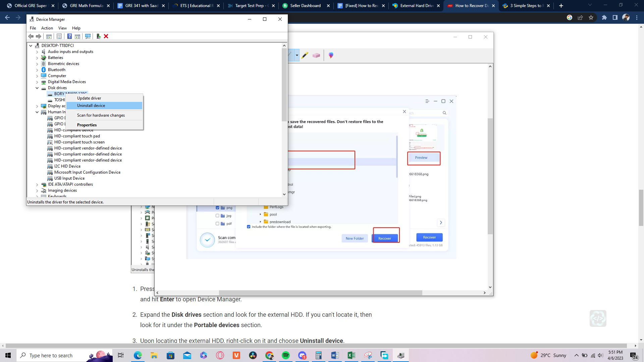This screenshot has width=644, height=362.
Task: Click the Type here to search box
Action: 51,355
